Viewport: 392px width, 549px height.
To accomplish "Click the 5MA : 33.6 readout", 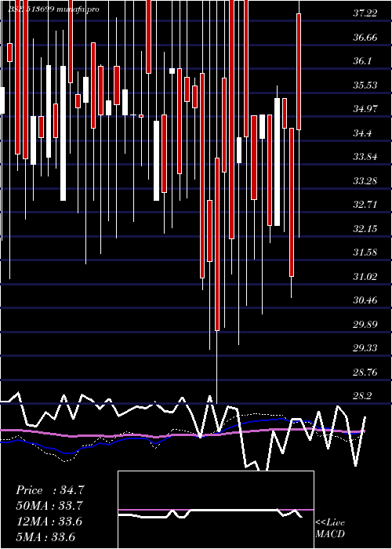I will coord(46,537).
